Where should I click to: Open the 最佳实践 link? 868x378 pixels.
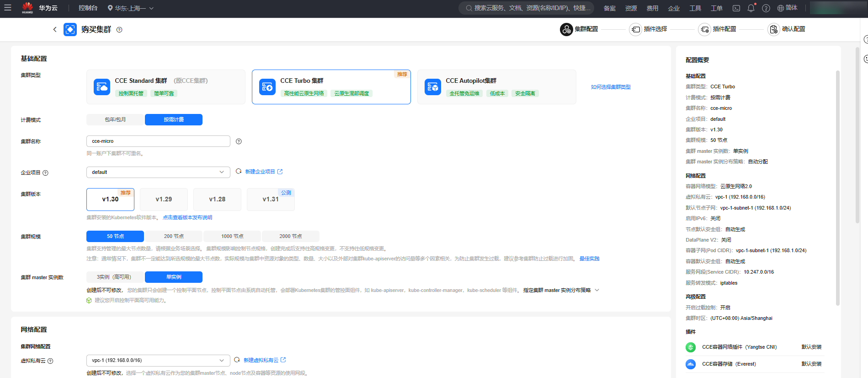(x=589, y=259)
